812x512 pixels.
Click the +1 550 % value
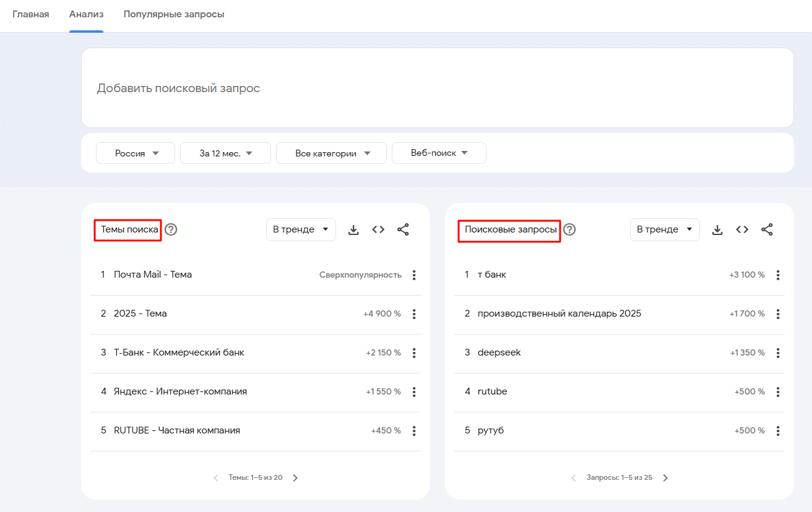click(383, 391)
